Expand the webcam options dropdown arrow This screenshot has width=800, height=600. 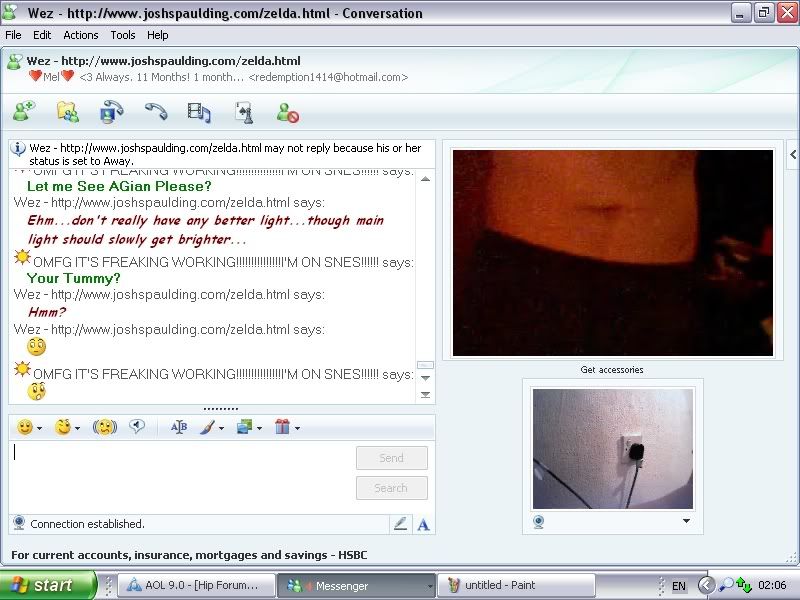[686, 521]
